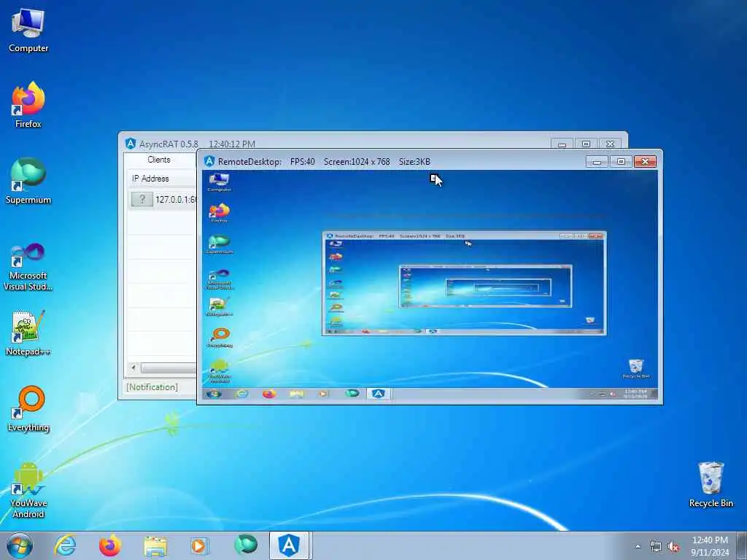Launch Firefox from the taskbar
The height and width of the screenshot is (560, 747).
[x=110, y=545]
